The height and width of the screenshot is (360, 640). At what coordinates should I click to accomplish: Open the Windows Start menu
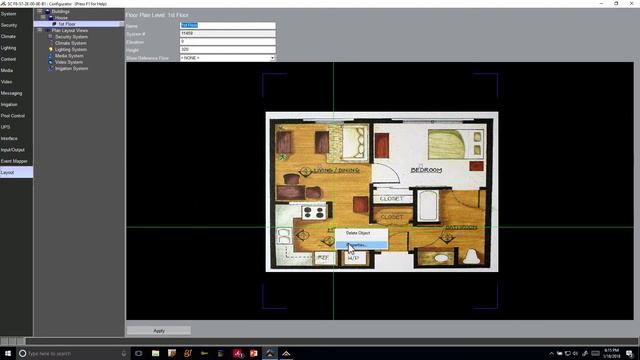[8, 353]
